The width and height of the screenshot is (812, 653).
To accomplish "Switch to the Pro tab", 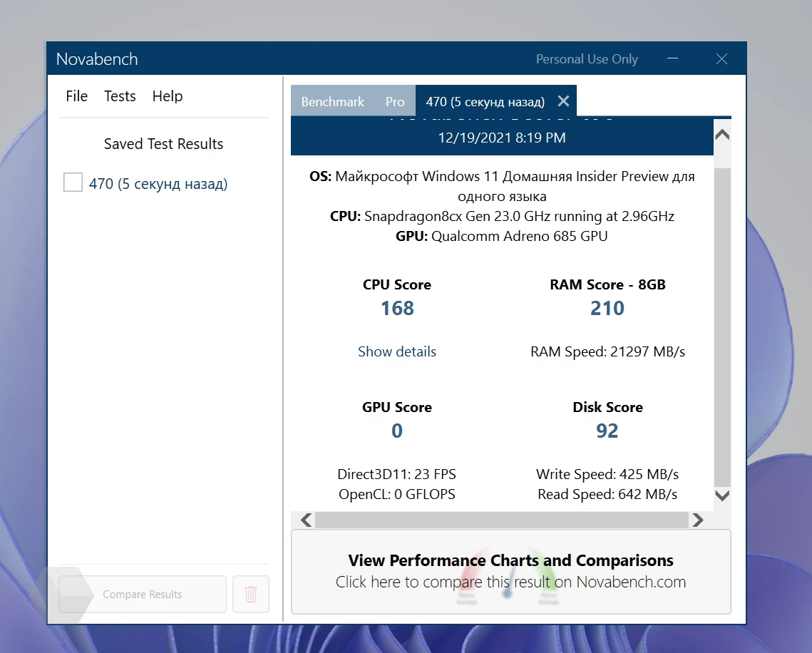I will tap(395, 101).
